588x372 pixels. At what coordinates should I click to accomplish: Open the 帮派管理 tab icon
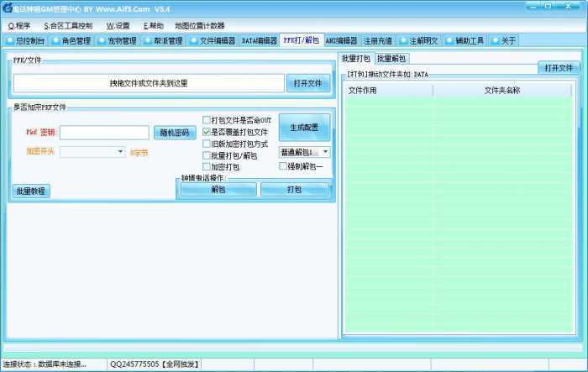point(149,40)
